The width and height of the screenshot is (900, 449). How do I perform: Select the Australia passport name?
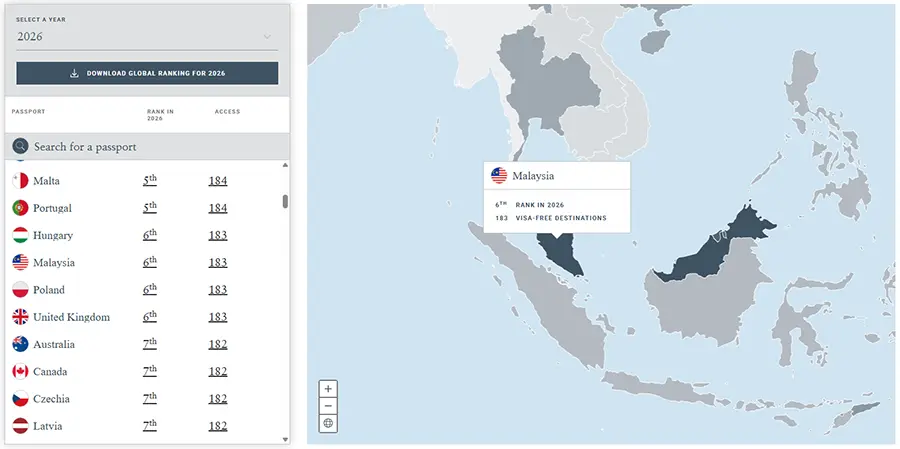[54, 345]
